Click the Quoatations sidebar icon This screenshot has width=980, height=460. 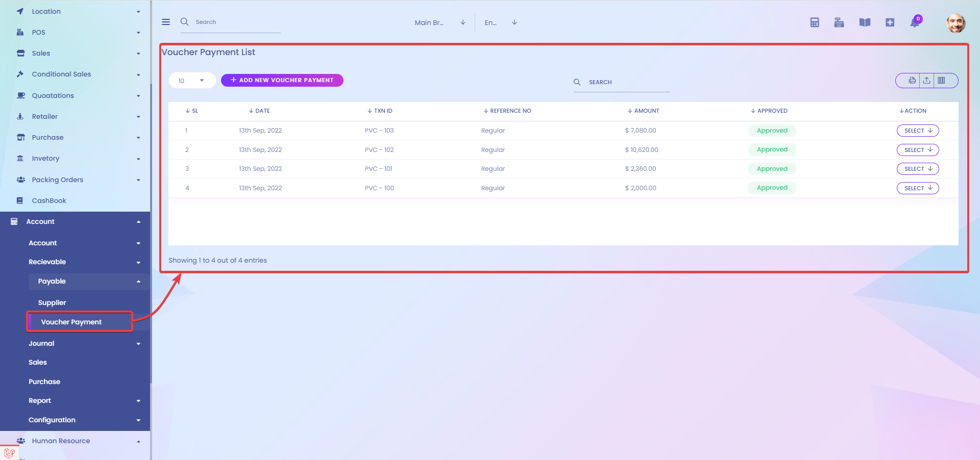click(20, 95)
